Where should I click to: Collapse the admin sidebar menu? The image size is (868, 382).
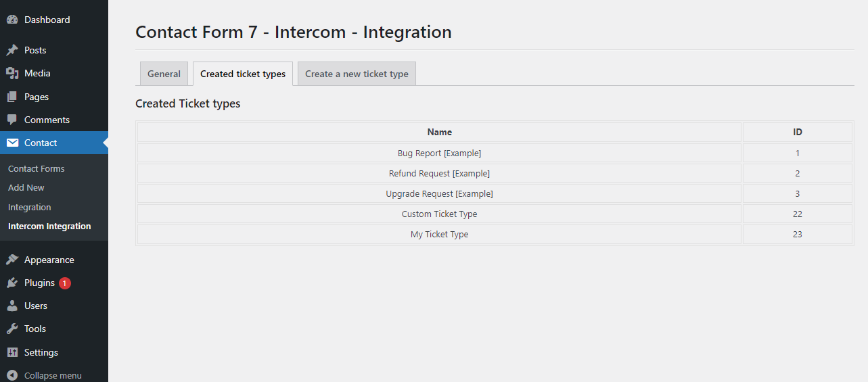45,375
